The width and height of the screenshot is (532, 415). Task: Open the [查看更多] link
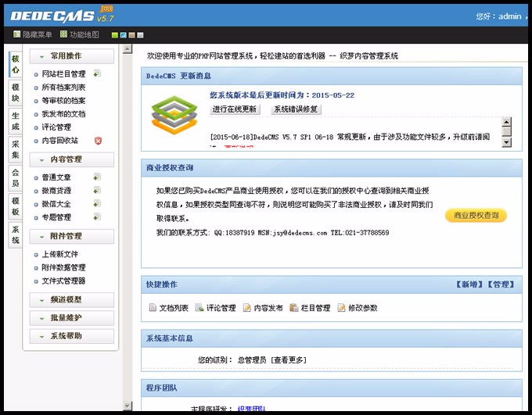(x=289, y=360)
